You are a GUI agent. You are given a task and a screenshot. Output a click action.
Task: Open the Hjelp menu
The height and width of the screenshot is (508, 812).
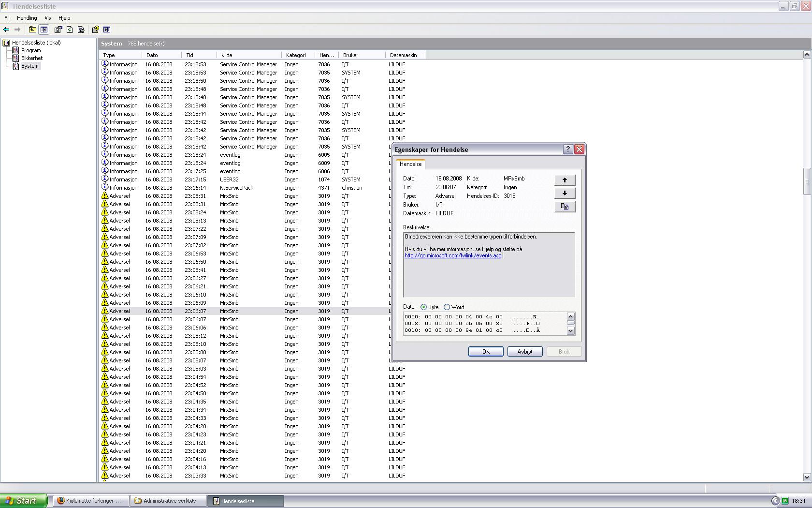(x=64, y=18)
